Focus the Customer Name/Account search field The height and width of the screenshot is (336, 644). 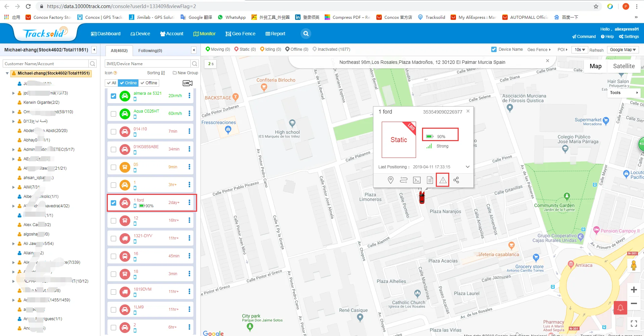point(46,64)
